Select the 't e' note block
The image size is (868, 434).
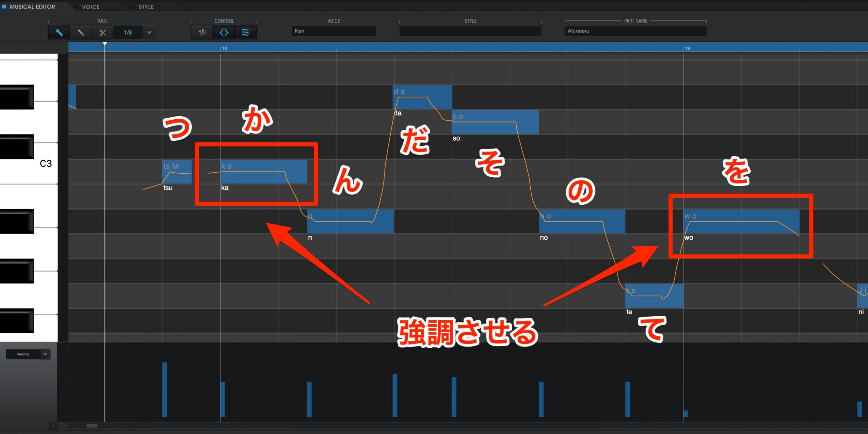point(654,296)
